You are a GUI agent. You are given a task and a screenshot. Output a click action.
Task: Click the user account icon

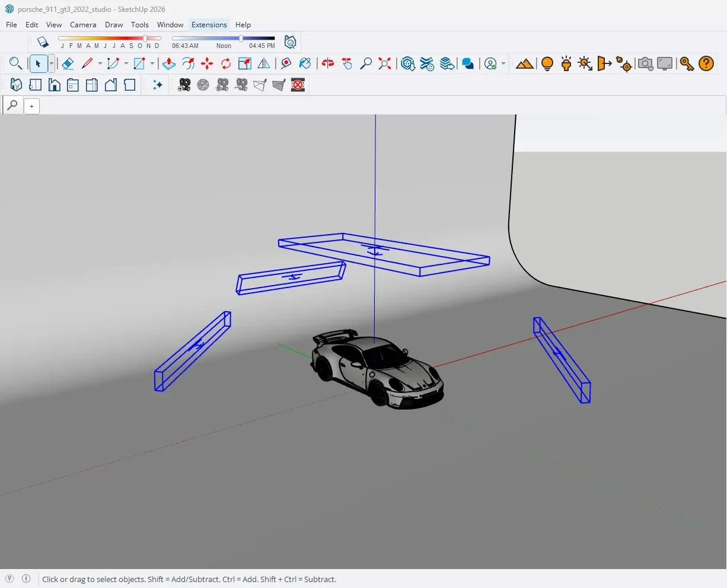click(x=490, y=63)
